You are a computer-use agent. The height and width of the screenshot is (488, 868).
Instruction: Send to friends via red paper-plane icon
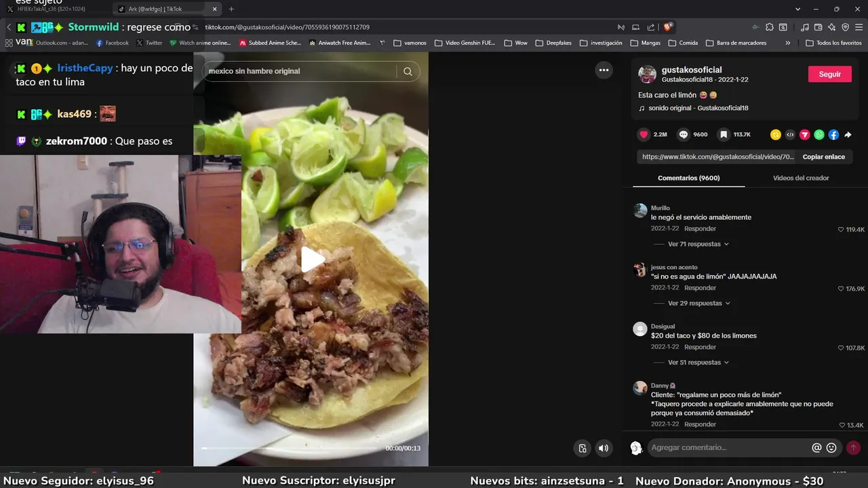tap(804, 134)
